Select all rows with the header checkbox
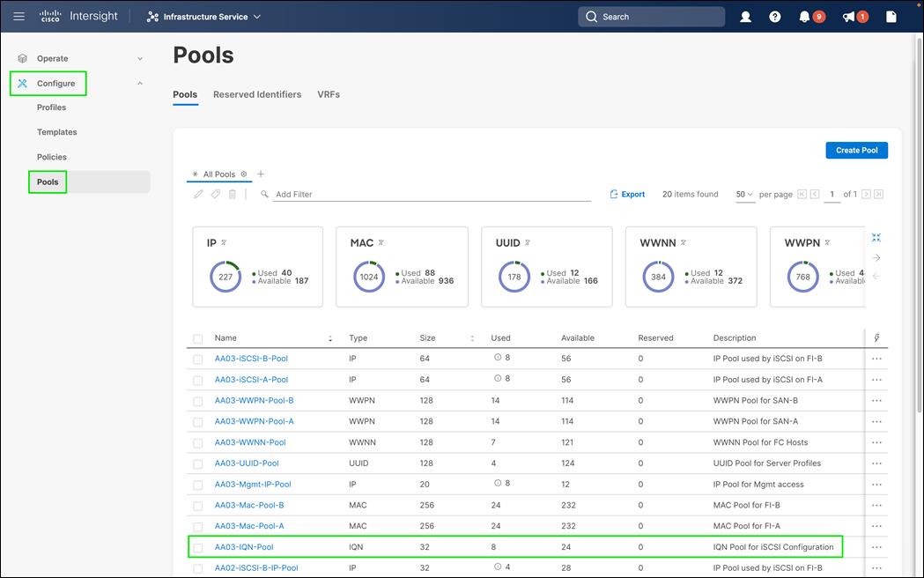The image size is (924, 578). (197, 337)
